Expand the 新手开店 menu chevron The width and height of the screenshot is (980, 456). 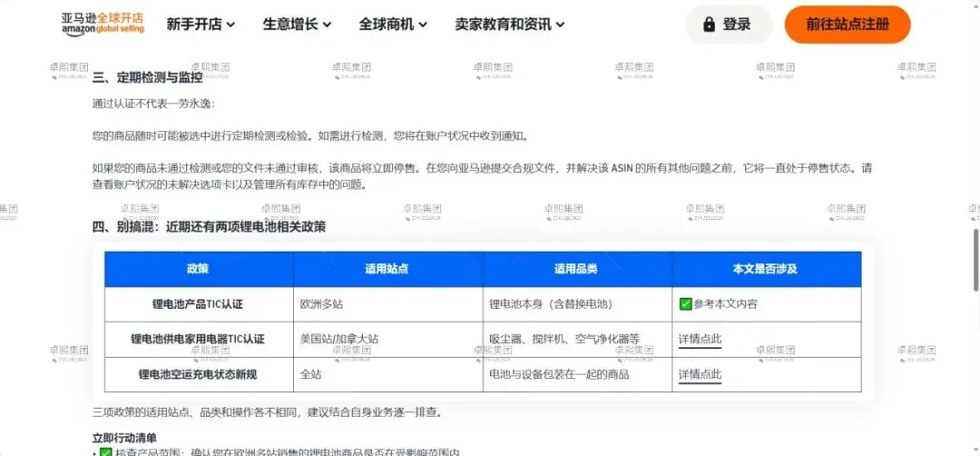click(230, 25)
